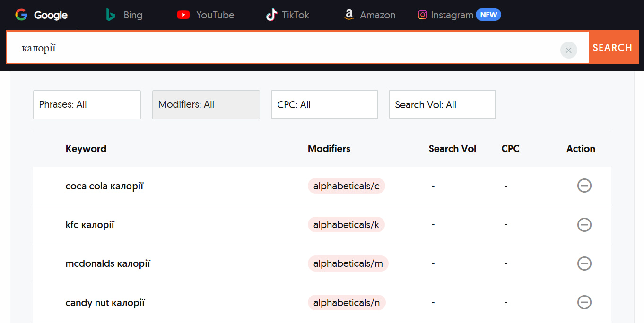Click the Google logo icon
Image resolution: width=644 pixels, height=323 pixels.
[x=21, y=15]
